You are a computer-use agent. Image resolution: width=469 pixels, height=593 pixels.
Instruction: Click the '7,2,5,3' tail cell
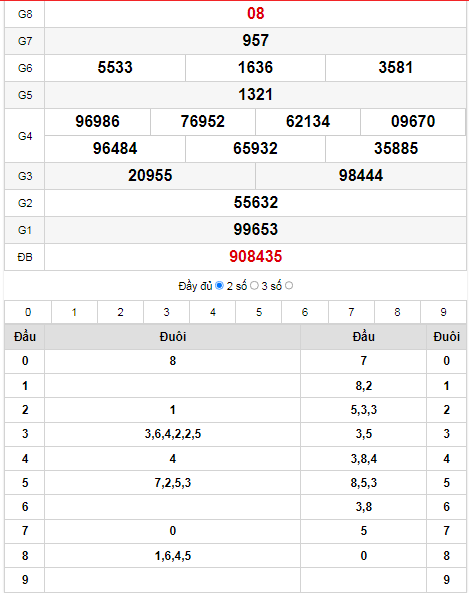click(172, 483)
